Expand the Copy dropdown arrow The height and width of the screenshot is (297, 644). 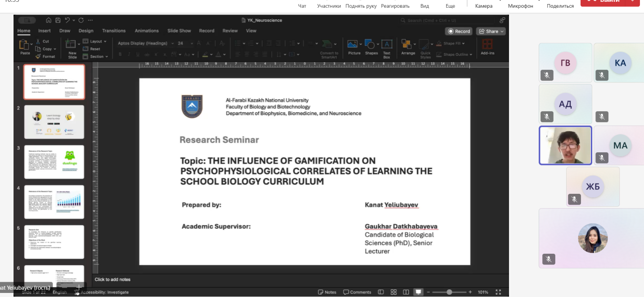[55, 49]
